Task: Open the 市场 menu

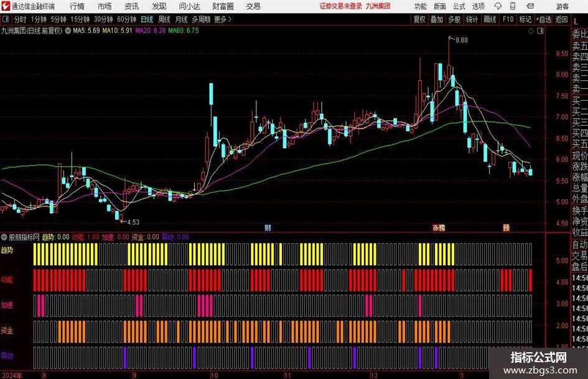Action: pyautogui.click(x=105, y=6)
